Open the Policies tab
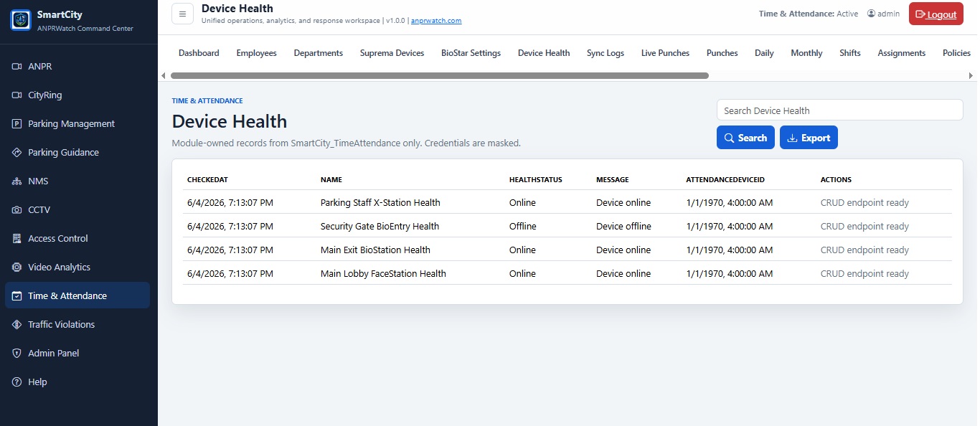 [956, 53]
